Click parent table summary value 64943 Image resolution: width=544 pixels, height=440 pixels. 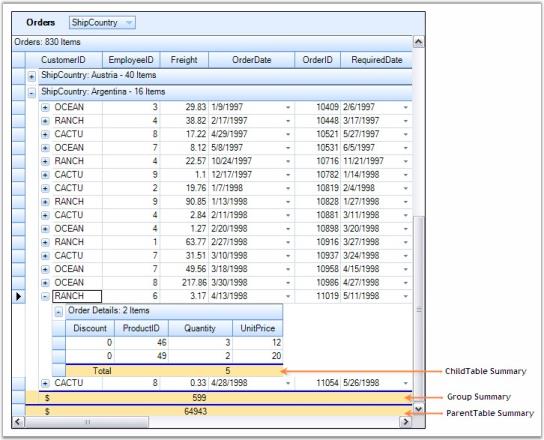[196, 412]
